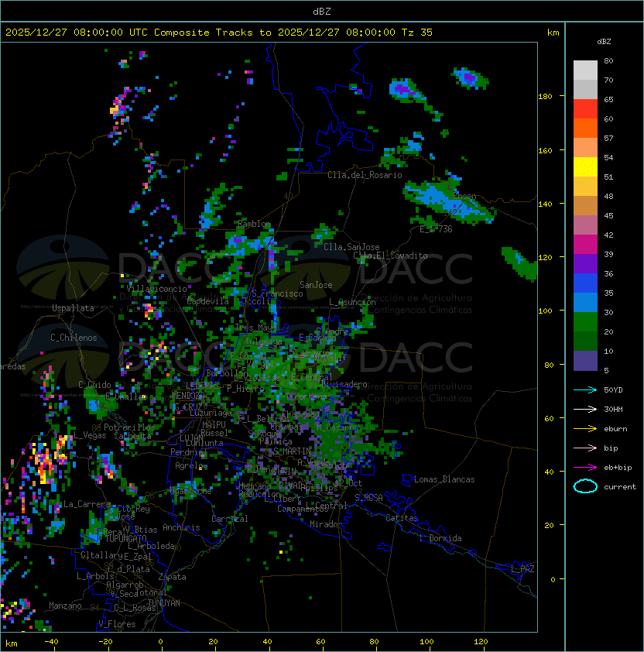Click the 'Villavicencio' place label
Image resolution: width=644 pixels, height=652 pixels.
(156, 289)
